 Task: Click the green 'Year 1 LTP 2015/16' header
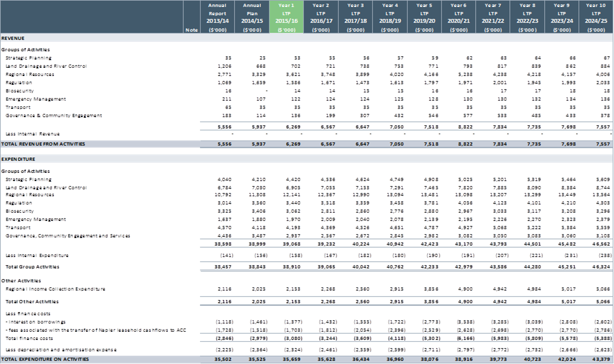(x=286, y=17)
